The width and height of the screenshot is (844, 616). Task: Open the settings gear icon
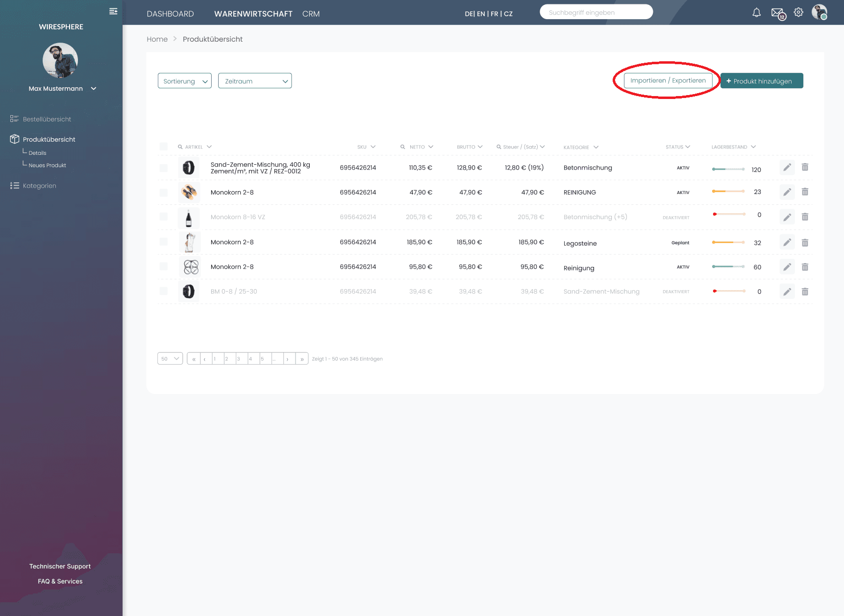tap(798, 13)
